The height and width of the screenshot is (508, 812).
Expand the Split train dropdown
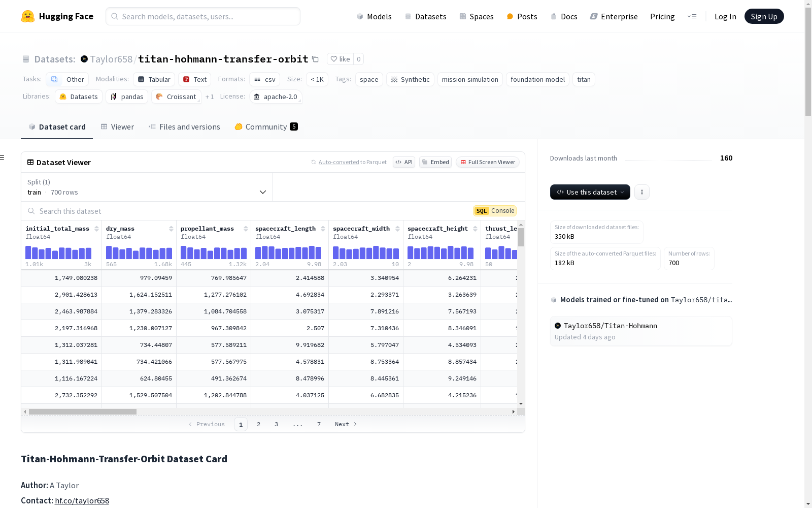(147, 187)
